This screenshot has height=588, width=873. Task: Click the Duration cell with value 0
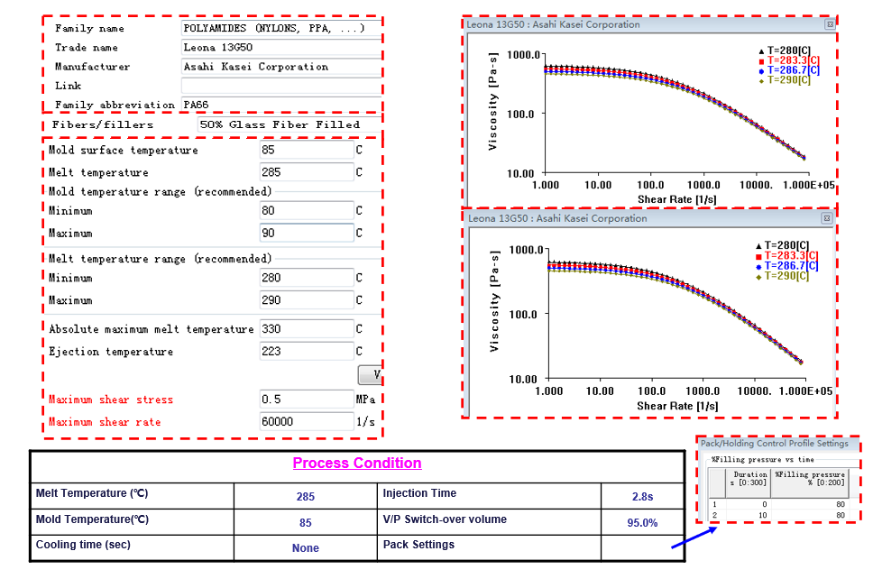coord(748,504)
